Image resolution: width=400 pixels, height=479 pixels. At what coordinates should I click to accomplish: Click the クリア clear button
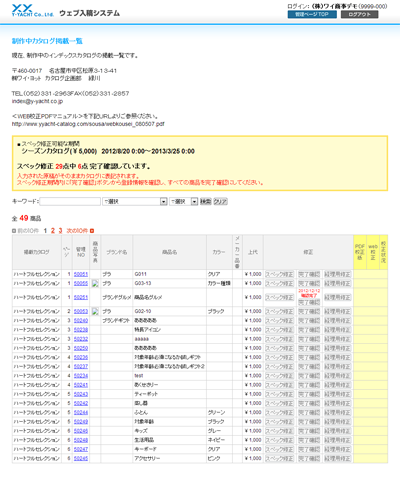[x=220, y=201]
